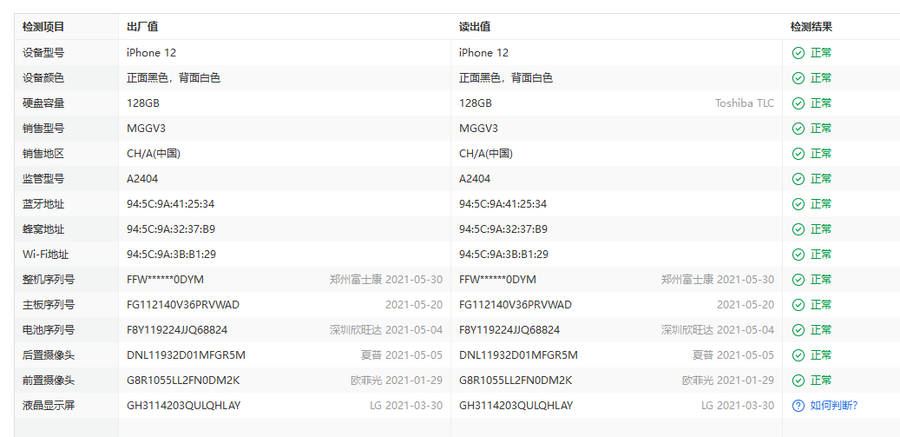
Task: Click read-out value CH/A(中国)
Action: click(486, 154)
